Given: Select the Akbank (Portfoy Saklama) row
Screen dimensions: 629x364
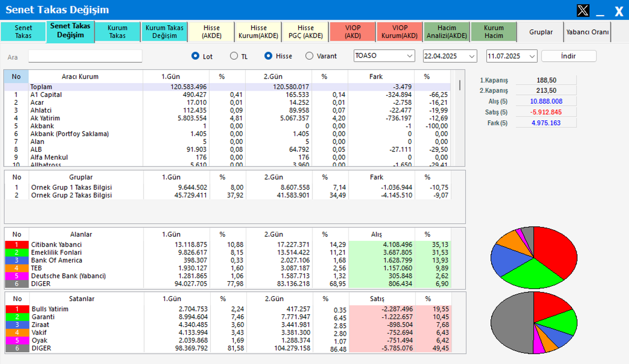Looking at the screenshot, I should tap(227, 134).
